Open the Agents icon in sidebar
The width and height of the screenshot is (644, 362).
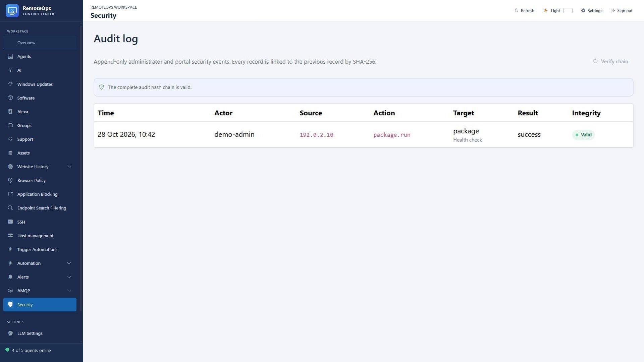click(10, 56)
